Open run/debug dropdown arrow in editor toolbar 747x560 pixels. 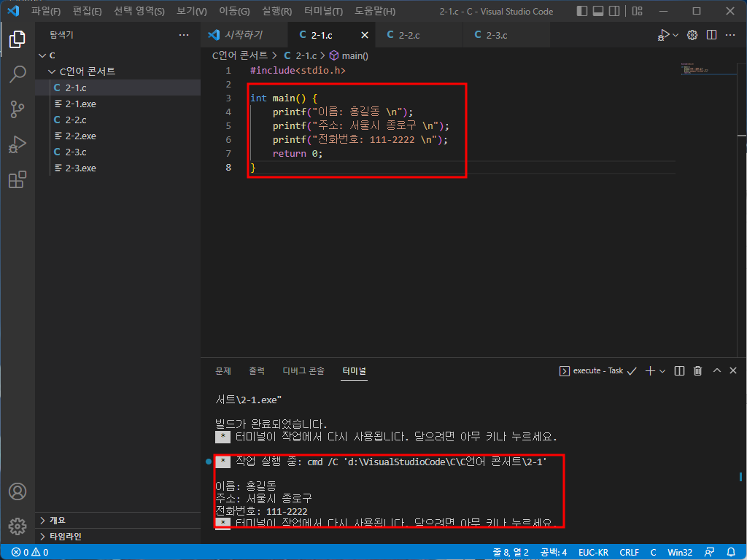tap(676, 35)
